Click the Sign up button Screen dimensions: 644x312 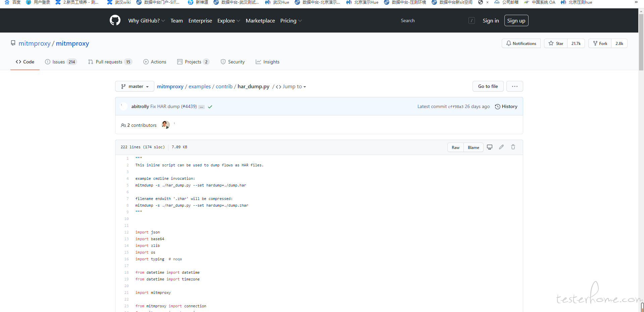tap(516, 20)
